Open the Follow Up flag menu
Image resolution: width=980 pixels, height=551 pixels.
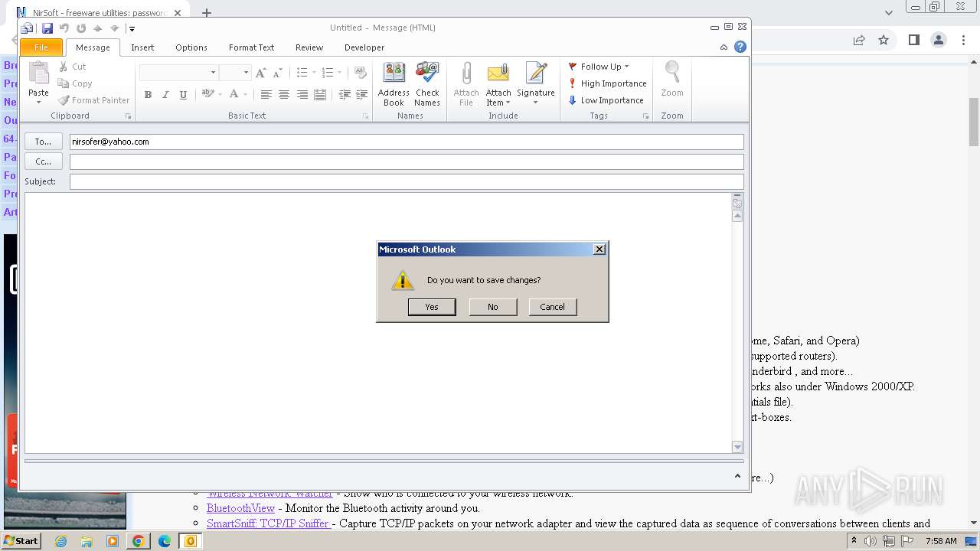[598, 67]
